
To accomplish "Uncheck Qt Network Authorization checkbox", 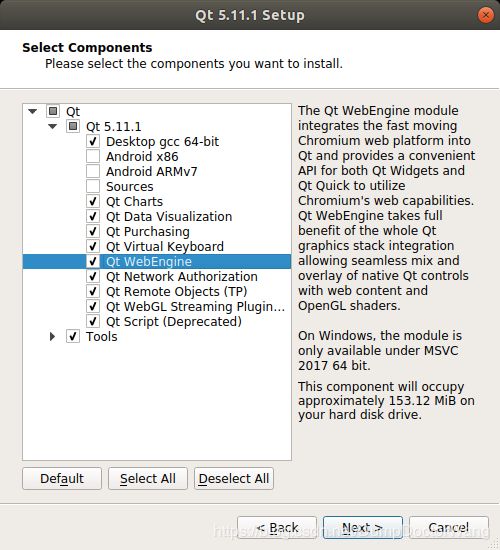I will point(93,276).
